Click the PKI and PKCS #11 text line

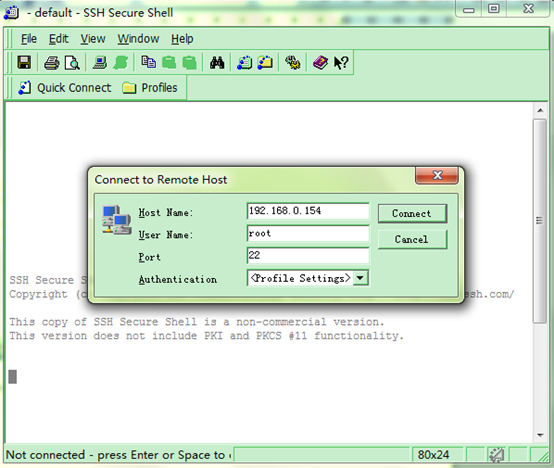coord(206,336)
